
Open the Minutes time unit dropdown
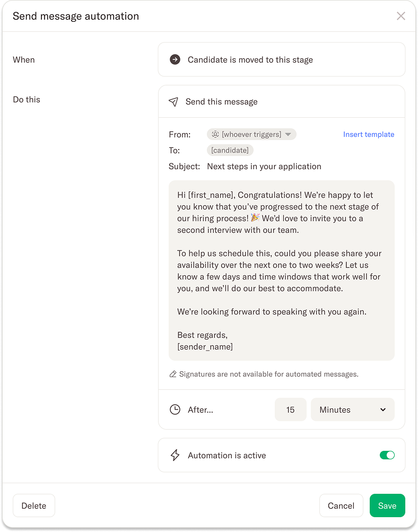[353, 409]
